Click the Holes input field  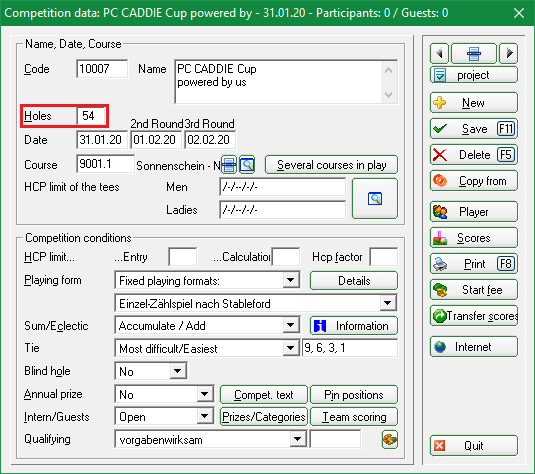[90, 116]
